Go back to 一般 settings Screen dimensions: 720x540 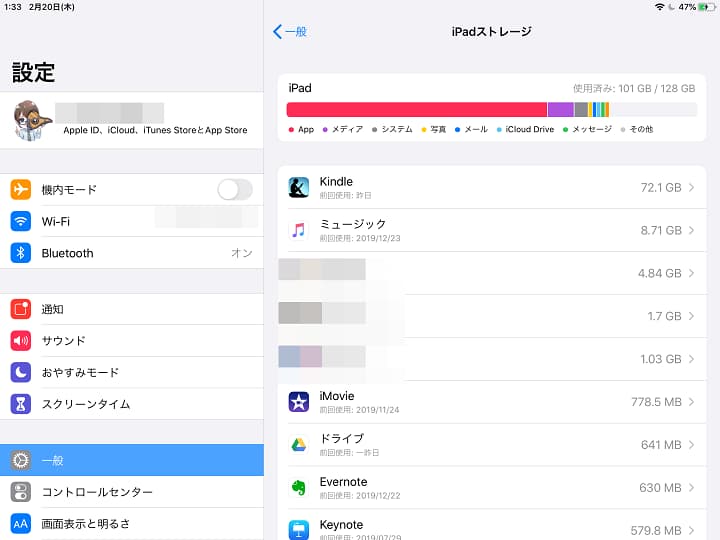(290, 32)
